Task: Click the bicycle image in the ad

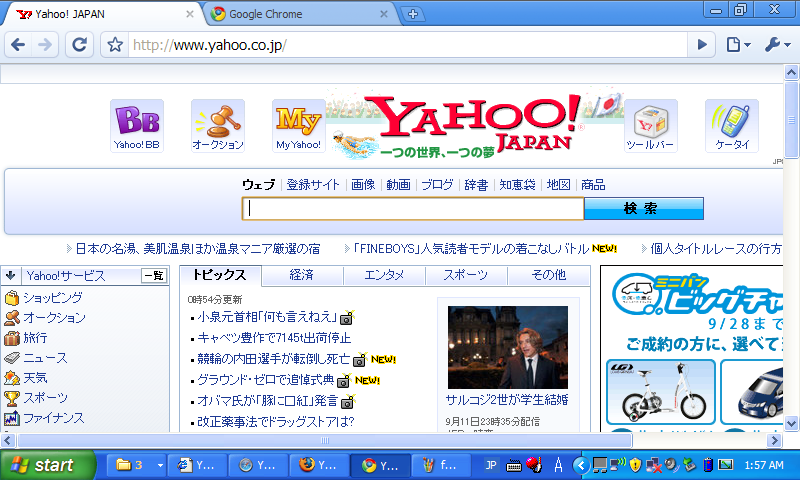Action: [x=661, y=391]
